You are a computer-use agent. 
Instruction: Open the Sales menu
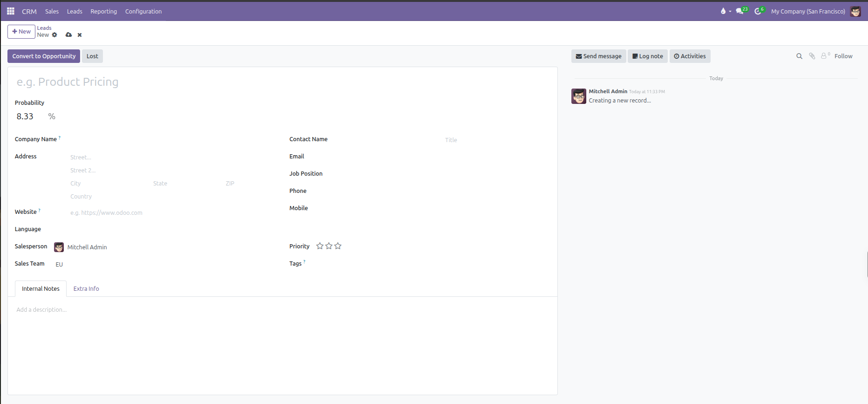pyautogui.click(x=52, y=11)
